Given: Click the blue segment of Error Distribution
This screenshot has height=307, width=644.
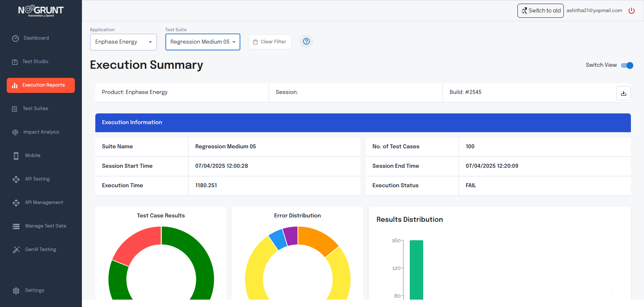Looking at the screenshot, I should click(278, 240).
